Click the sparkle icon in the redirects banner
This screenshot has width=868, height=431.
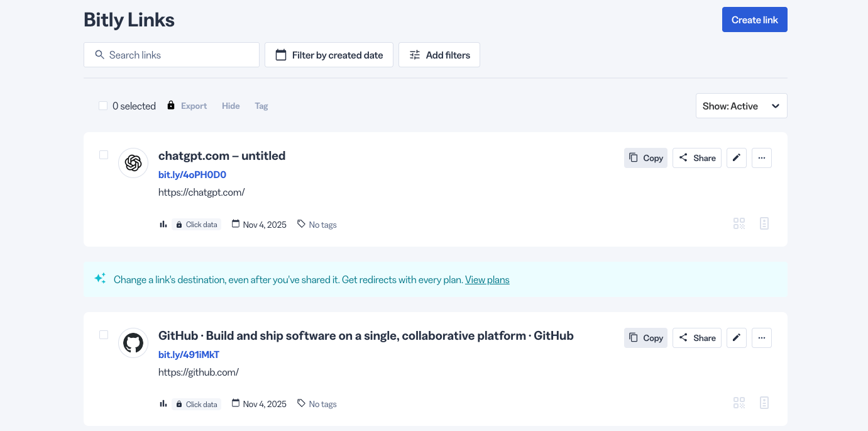coord(99,279)
